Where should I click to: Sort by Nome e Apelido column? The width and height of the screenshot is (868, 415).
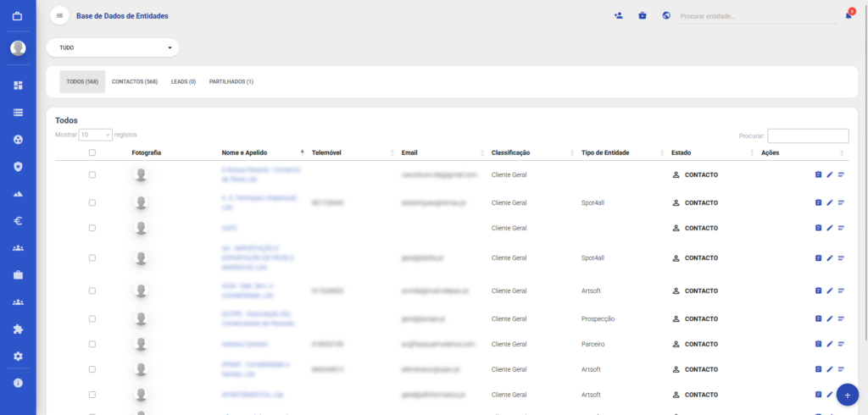(264, 152)
